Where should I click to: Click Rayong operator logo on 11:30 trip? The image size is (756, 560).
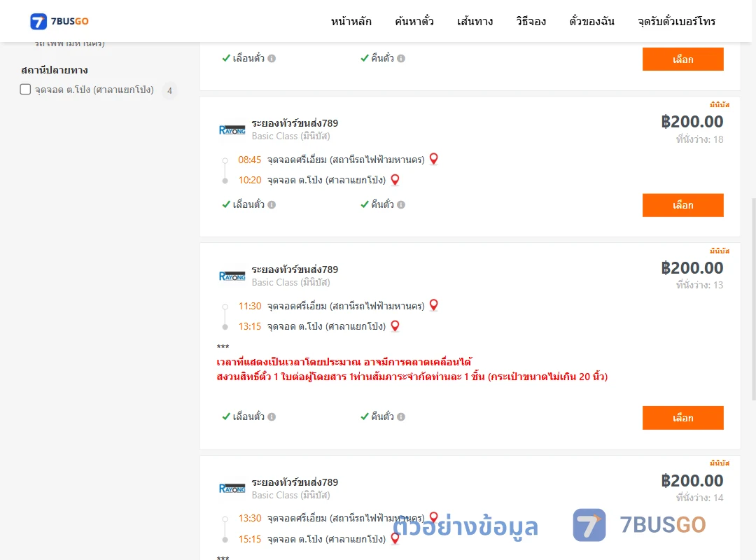[232, 276]
